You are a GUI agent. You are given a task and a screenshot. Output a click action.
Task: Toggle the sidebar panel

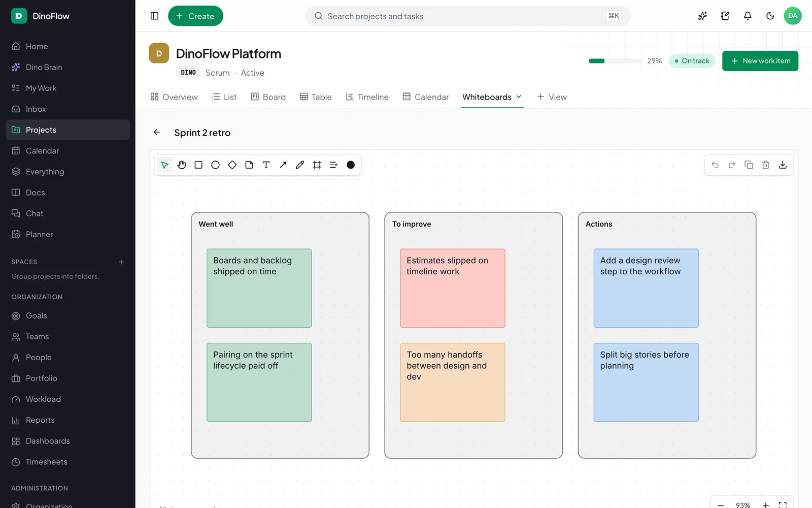point(155,16)
